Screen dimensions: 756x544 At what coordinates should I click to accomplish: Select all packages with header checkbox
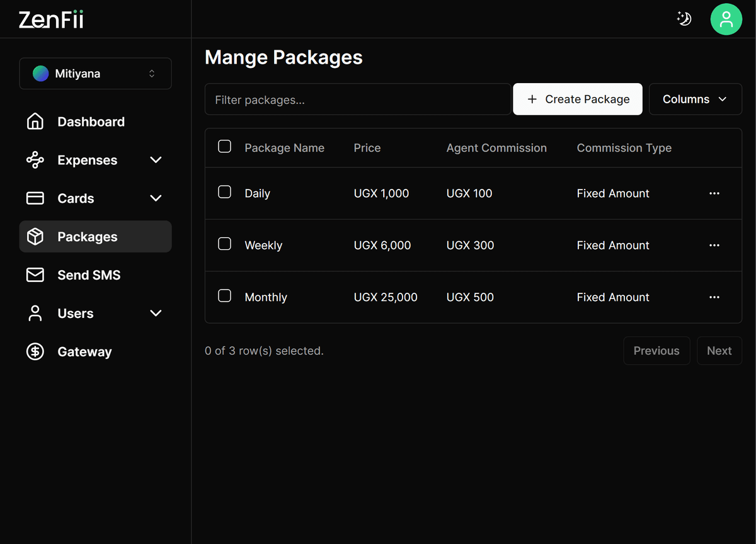224,147
